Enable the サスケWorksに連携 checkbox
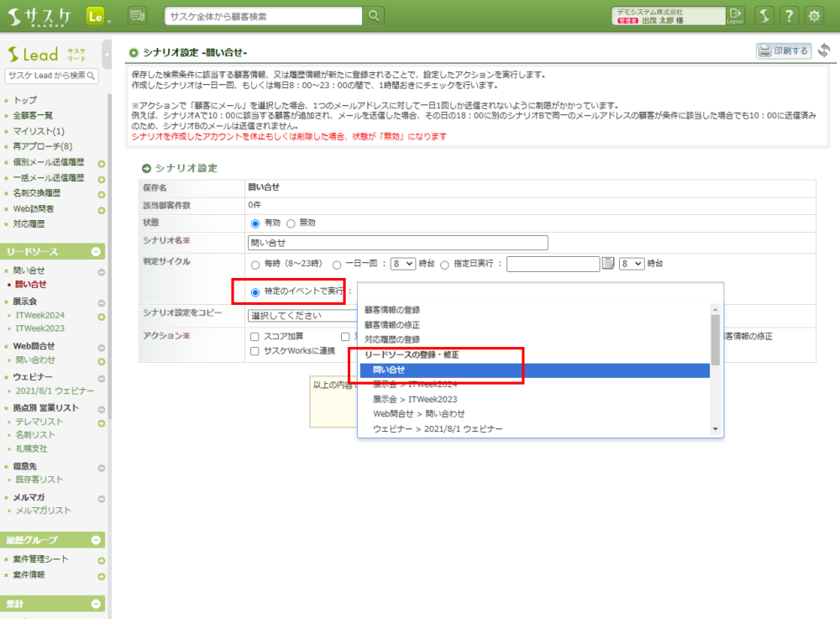Viewport: 840px width, 619px height. pyautogui.click(x=255, y=351)
